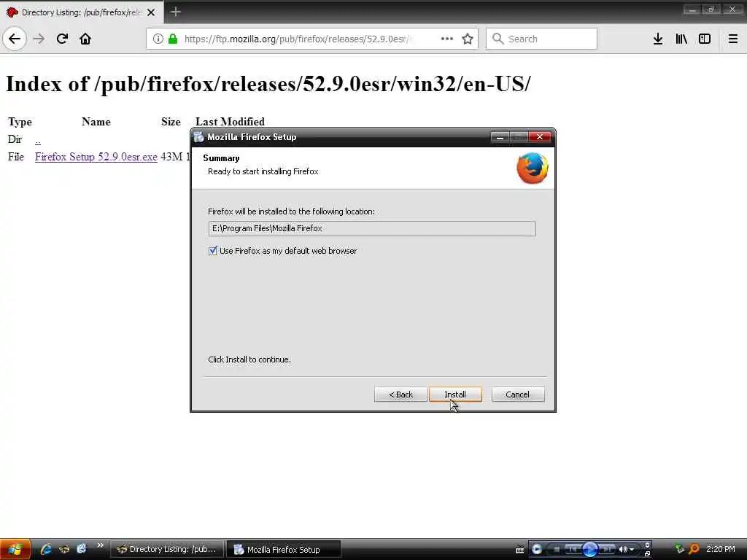Click the green secure connection padlock
Image resolution: width=747 pixels, height=560 pixels.
pos(173,39)
